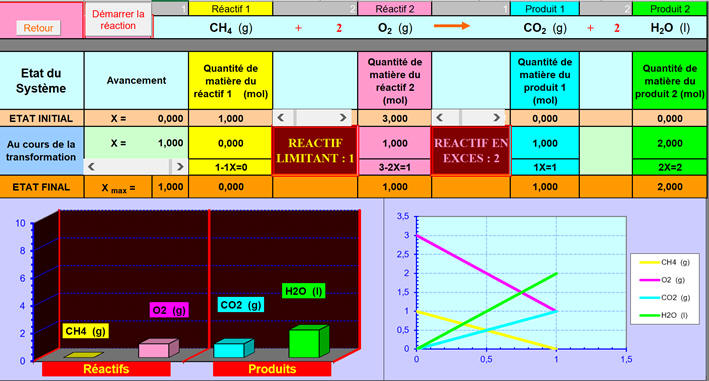Decrease avancement X with left scroll arrow
The width and height of the screenshot is (709, 381).
91,167
